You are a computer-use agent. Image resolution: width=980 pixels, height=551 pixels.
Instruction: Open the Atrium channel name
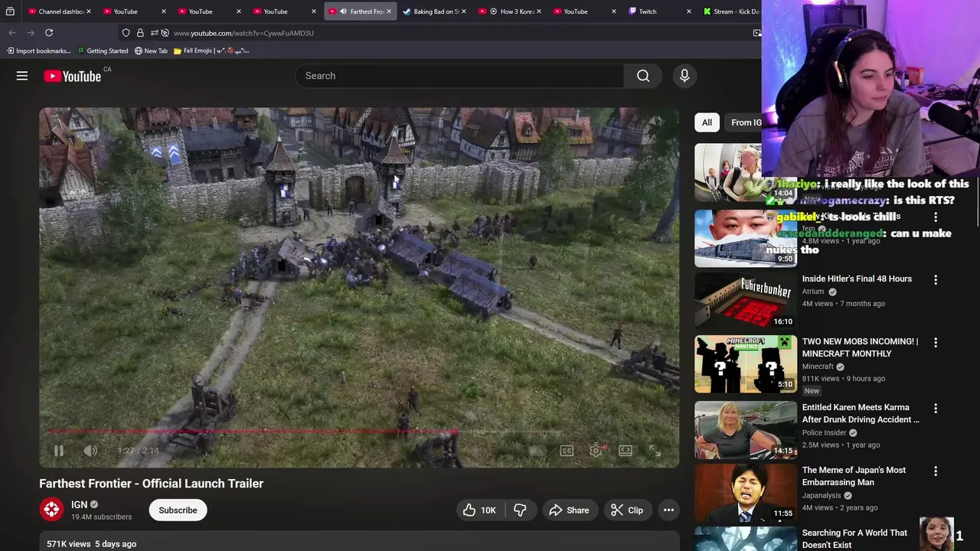point(813,292)
